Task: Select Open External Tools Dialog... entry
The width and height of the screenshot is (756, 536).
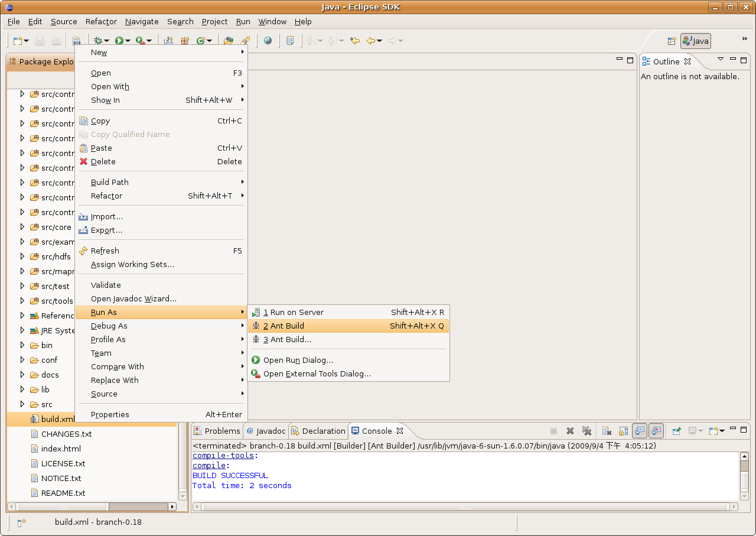Action: 348,373
